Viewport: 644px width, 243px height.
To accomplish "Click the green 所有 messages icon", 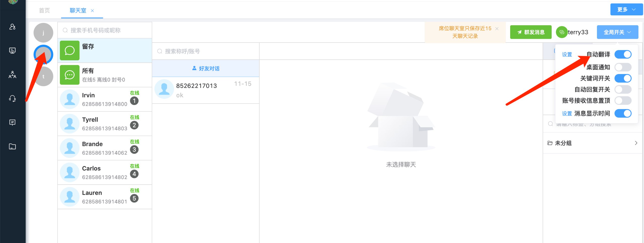I will pyautogui.click(x=70, y=75).
